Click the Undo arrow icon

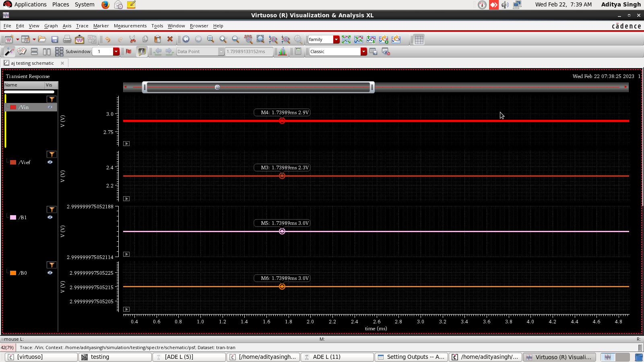coord(107,39)
